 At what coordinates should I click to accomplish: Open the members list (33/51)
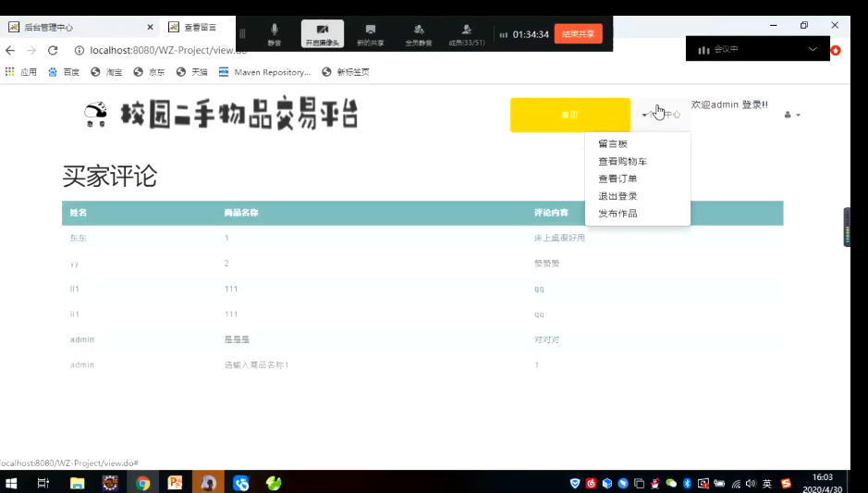pos(467,34)
